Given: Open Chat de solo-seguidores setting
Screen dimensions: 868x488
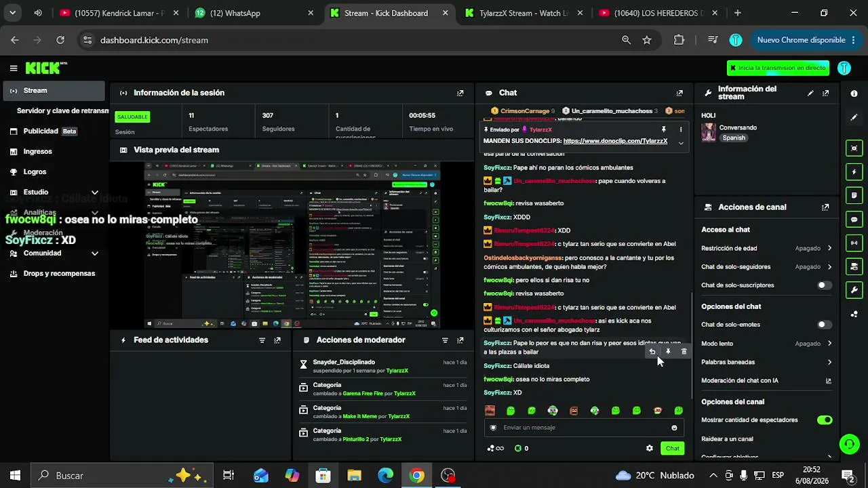Looking at the screenshot, I should click(x=766, y=267).
